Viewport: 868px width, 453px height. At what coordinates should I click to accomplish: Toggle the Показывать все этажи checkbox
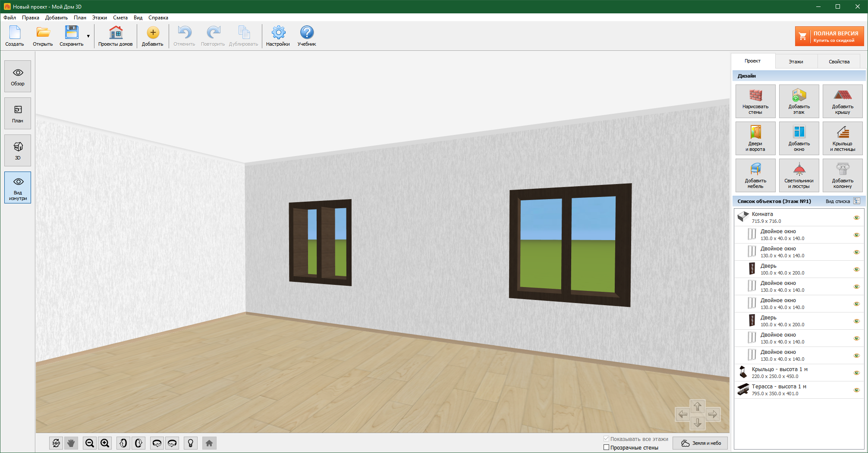pyautogui.click(x=606, y=439)
